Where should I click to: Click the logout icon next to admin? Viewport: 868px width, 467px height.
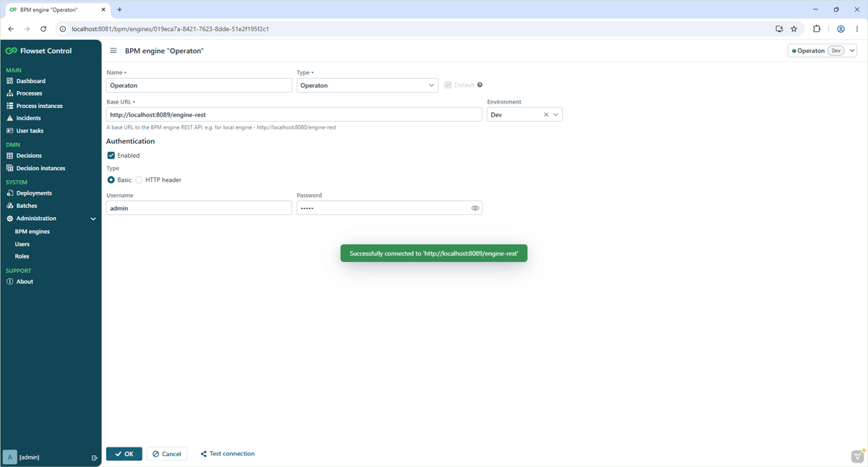pyautogui.click(x=94, y=458)
